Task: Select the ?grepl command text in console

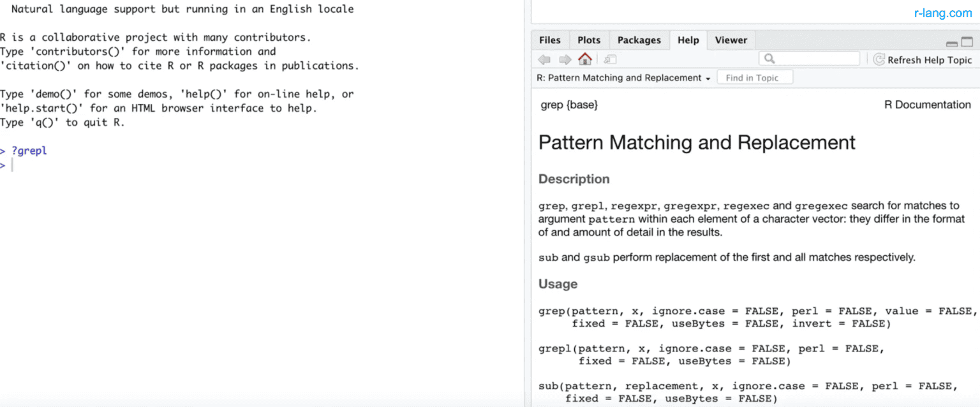Action: [29, 151]
